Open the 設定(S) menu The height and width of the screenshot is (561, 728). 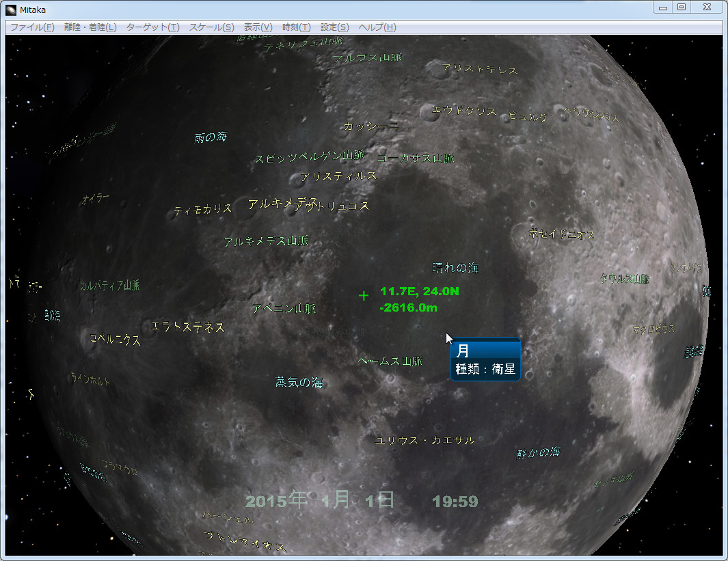tap(334, 27)
